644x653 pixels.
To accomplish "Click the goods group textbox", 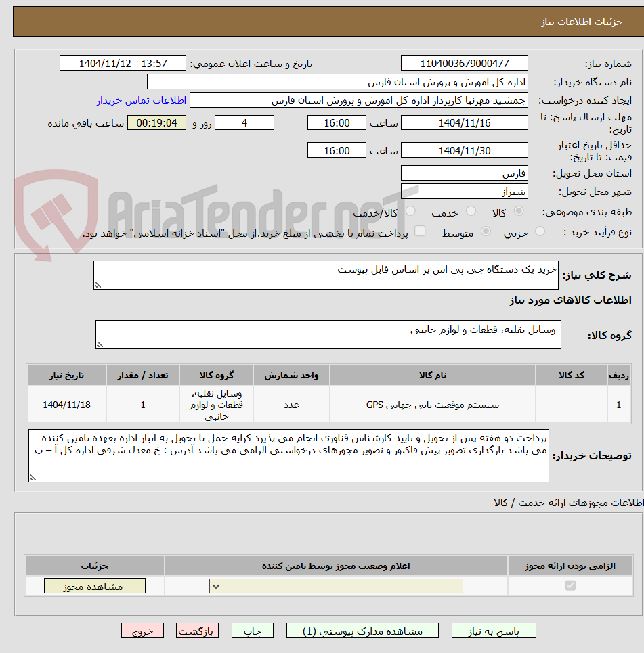I will [328, 334].
